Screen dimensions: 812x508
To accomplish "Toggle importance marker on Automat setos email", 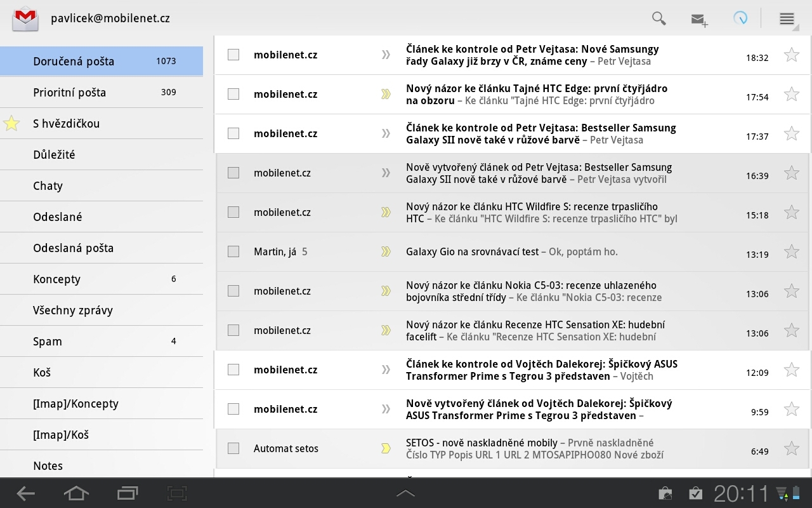I will (x=386, y=448).
